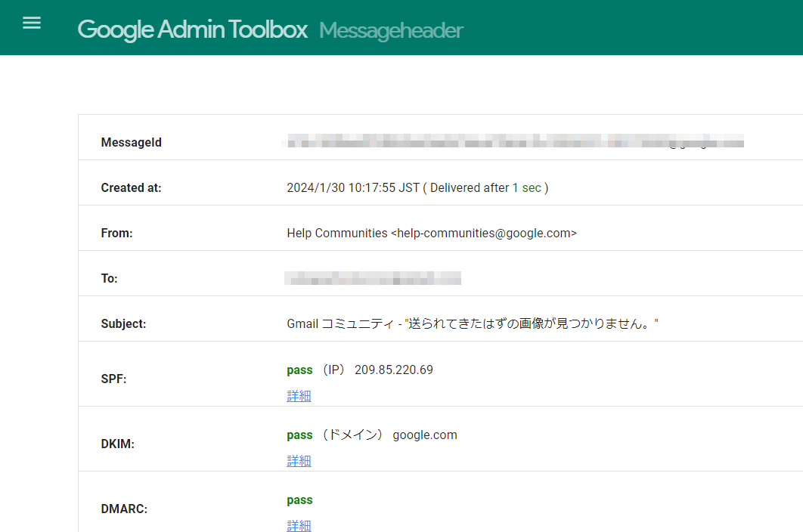Click the SPF IP address 209.85.220.69
The image size is (803, 532).
tap(394, 370)
